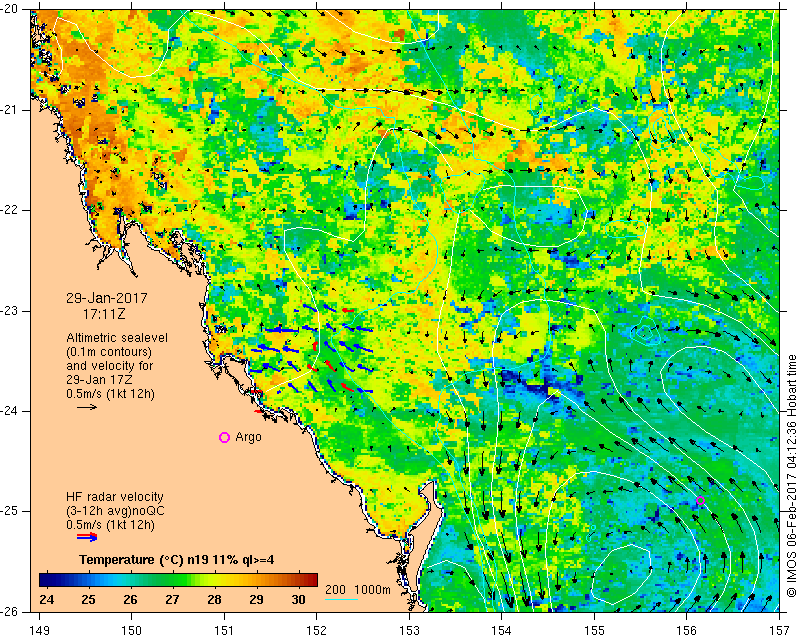Click the longitude axis label 151
Viewport: 800px width, 640px height.
coord(224,631)
